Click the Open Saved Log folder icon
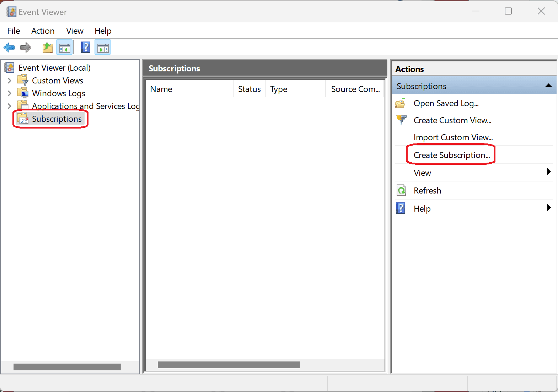This screenshot has width=558, height=392. tap(401, 104)
